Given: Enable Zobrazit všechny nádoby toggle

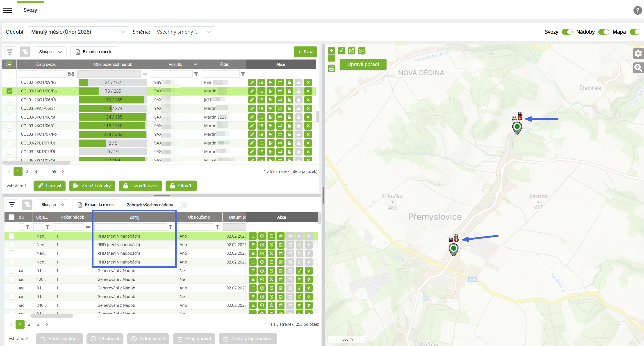Looking at the screenshot, I should (x=182, y=205).
